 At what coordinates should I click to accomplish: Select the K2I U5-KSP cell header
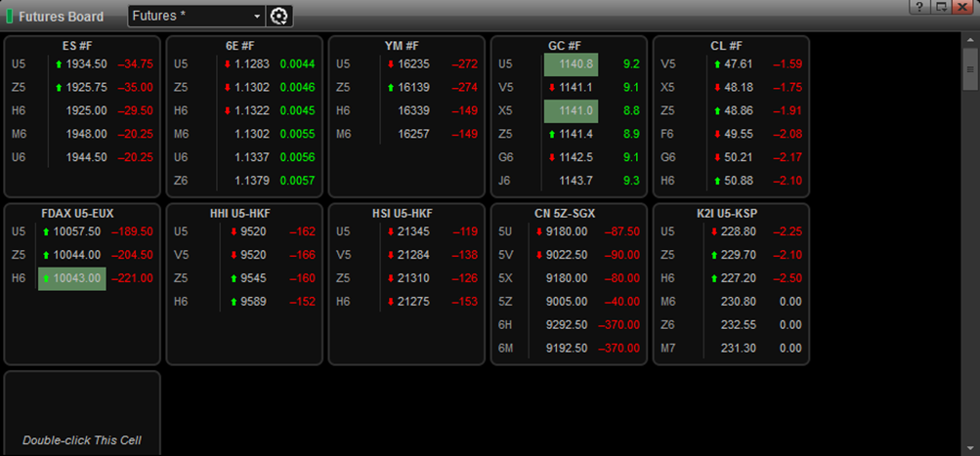click(x=731, y=214)
